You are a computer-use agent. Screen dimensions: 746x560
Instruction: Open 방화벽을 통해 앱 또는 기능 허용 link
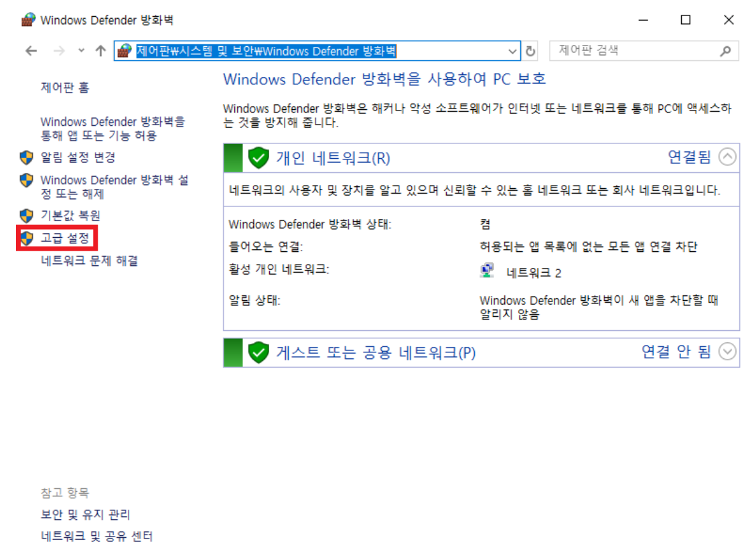113,129
